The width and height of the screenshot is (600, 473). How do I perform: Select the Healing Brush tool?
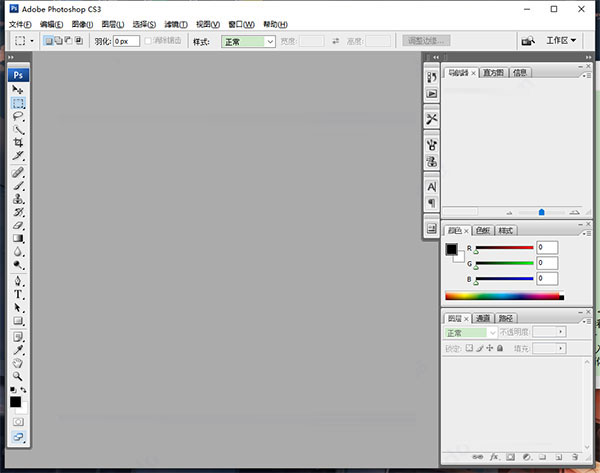18,172
